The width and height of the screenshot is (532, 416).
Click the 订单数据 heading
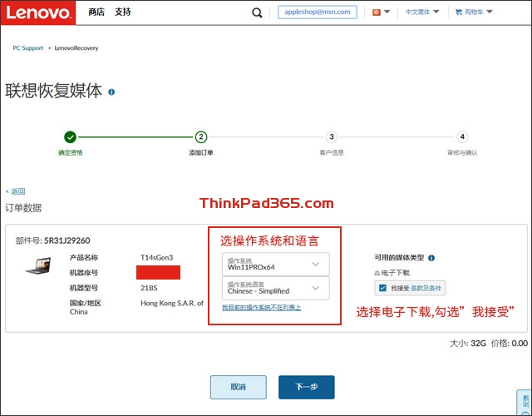[23, 208]
